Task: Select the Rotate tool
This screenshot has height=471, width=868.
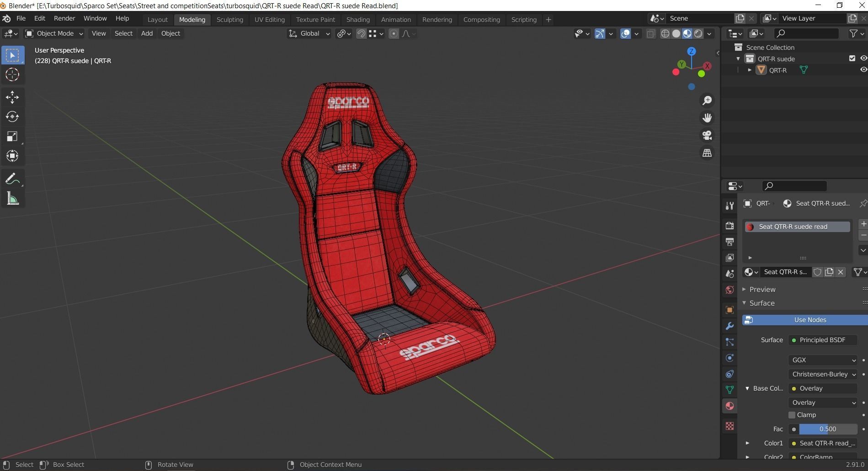Action: pyautogui.click(x=12, y=116)
